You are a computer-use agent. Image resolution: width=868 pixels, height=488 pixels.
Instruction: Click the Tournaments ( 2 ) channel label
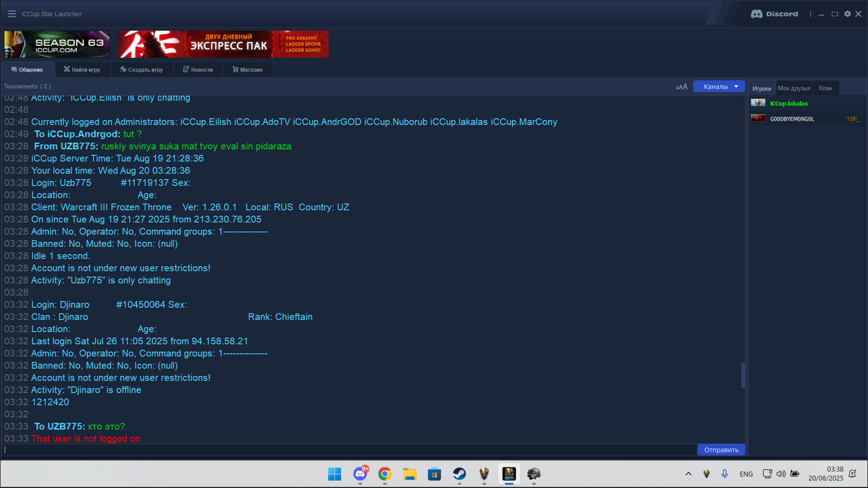(x=28, y=87)
